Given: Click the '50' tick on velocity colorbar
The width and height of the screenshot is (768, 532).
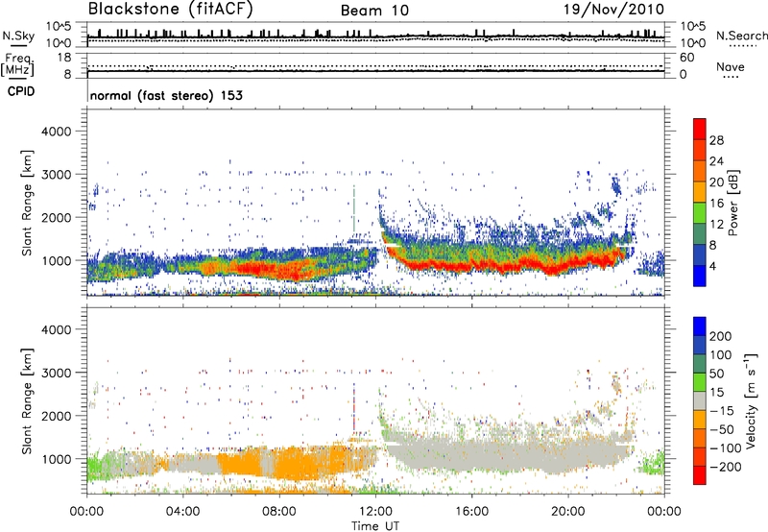Looking at the screenshot, I should pyautogui.click(x=716, y=374).
